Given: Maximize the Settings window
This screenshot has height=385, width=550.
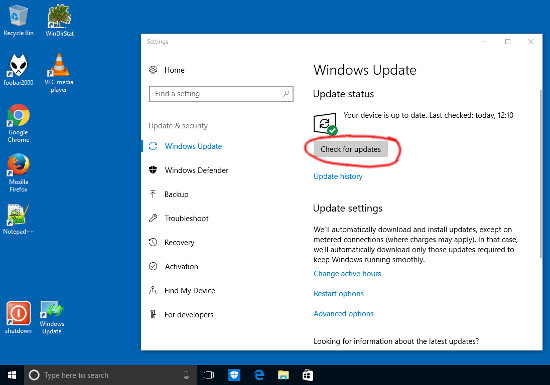Looking at the screenshot, I should pyautogui.click(x=508, y=42).
